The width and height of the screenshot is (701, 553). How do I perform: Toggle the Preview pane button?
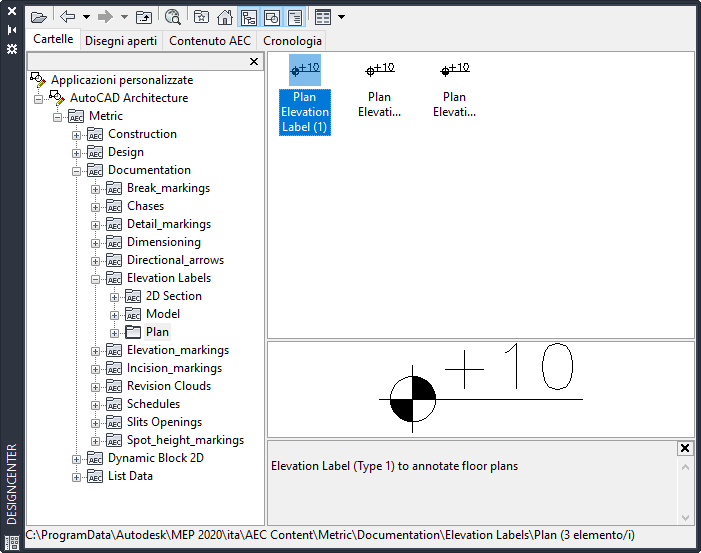pyautogui.click(x=271, y=18)
